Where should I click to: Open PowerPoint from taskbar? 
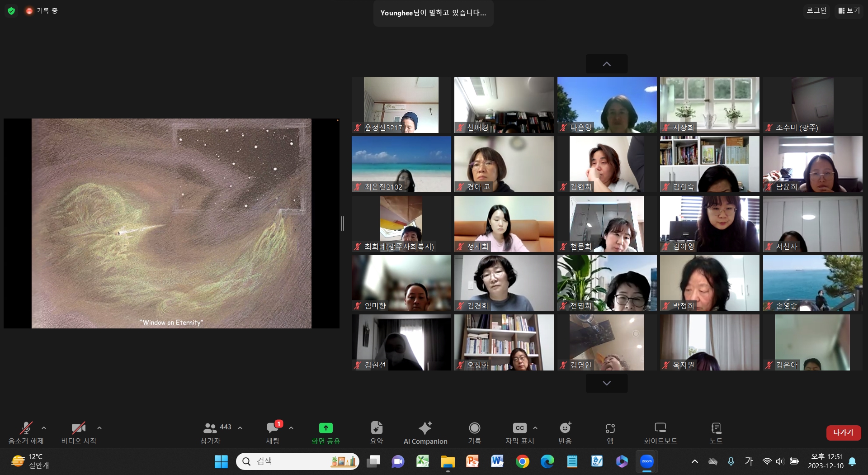pyautogui.click(x=472, y=461)
